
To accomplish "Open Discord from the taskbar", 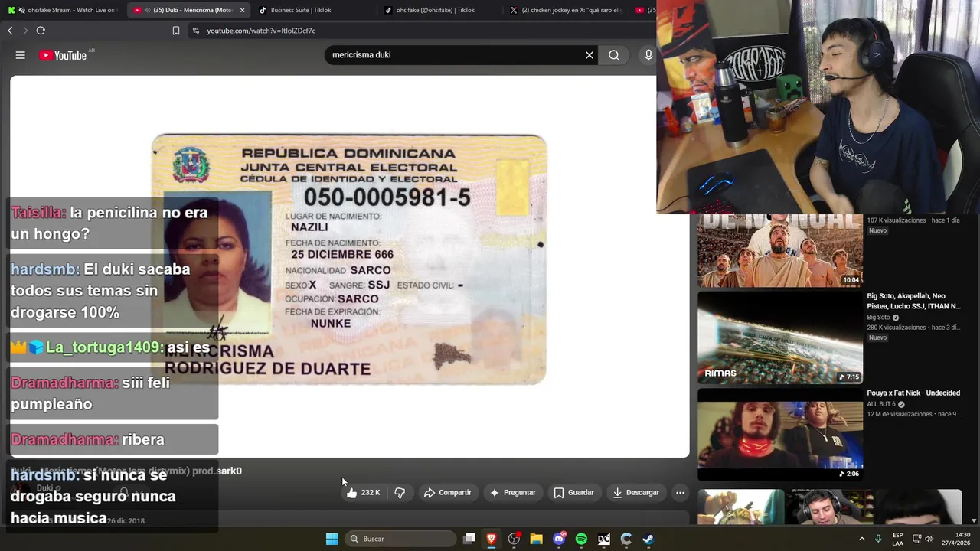I will (x=559, y=539).
